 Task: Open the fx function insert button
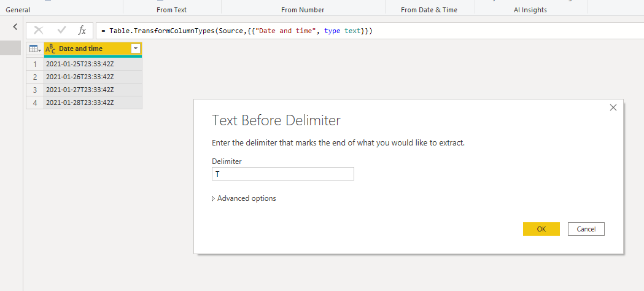click(x=82, y=30)
